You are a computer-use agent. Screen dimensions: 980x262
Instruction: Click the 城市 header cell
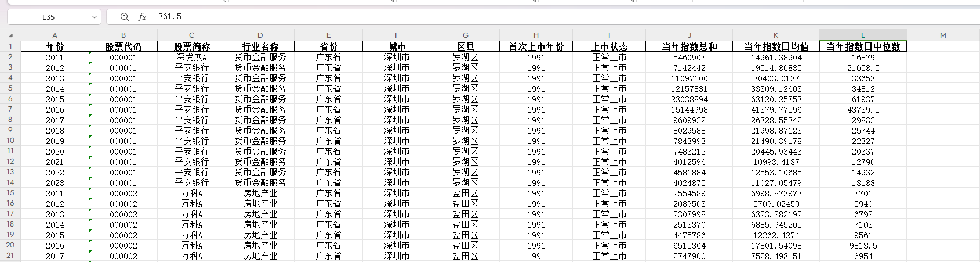(397, 46)
